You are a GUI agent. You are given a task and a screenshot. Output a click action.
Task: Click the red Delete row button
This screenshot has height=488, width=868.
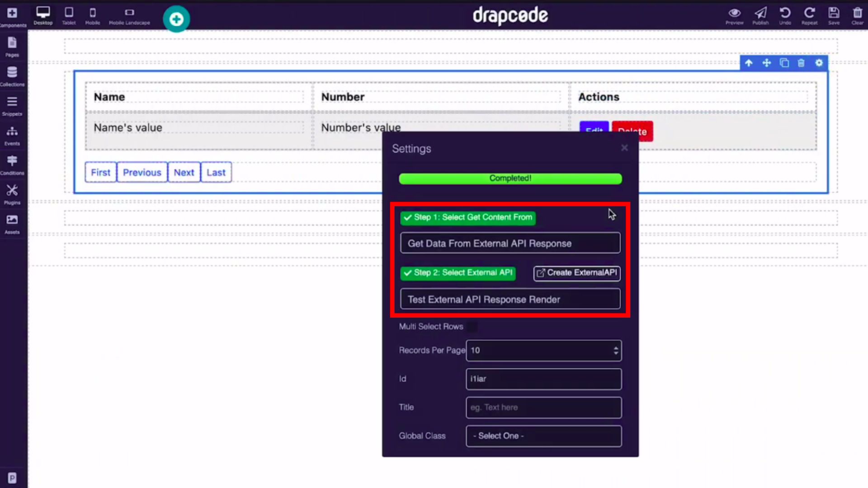632,131
